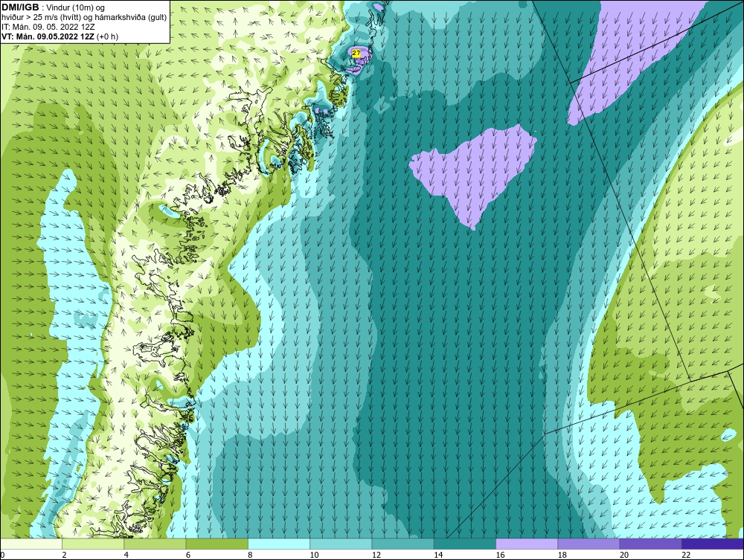Screen dimensions: 744x560
Task: Click the legend label 0
Action: point(2,555)
